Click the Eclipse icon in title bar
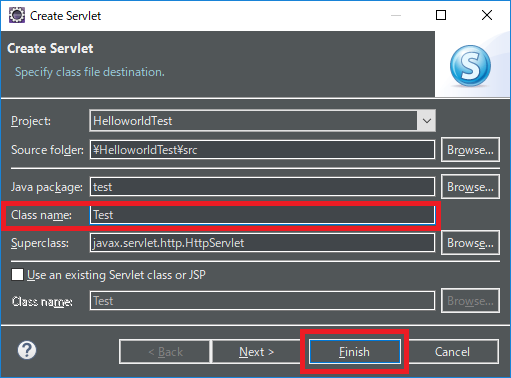The height and width of the screenshot is (378, 511). [x=17, y=15]
